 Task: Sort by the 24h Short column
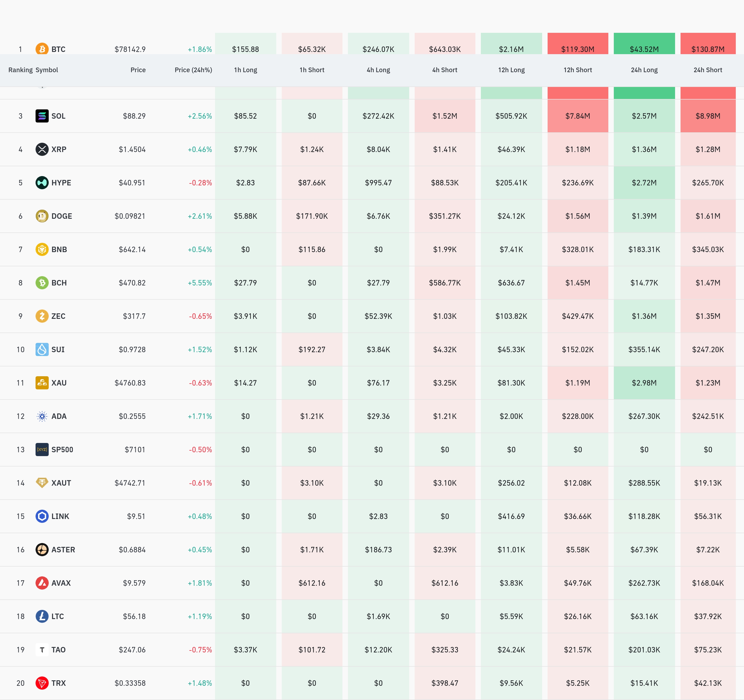click(x=708, y=70)
